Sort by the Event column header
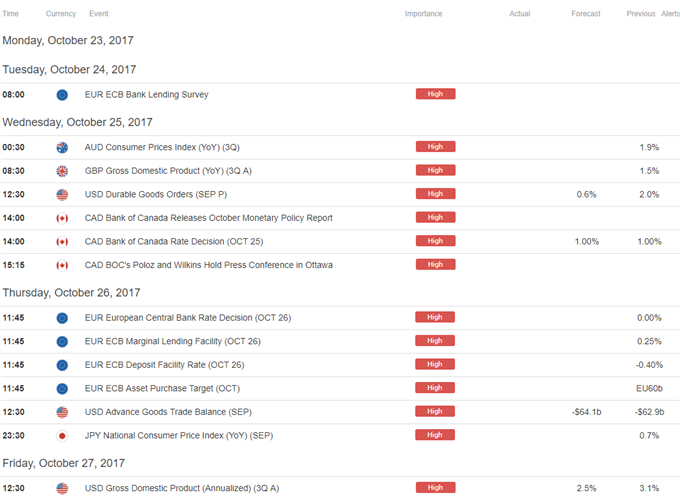680x499 pixels. 99,14
